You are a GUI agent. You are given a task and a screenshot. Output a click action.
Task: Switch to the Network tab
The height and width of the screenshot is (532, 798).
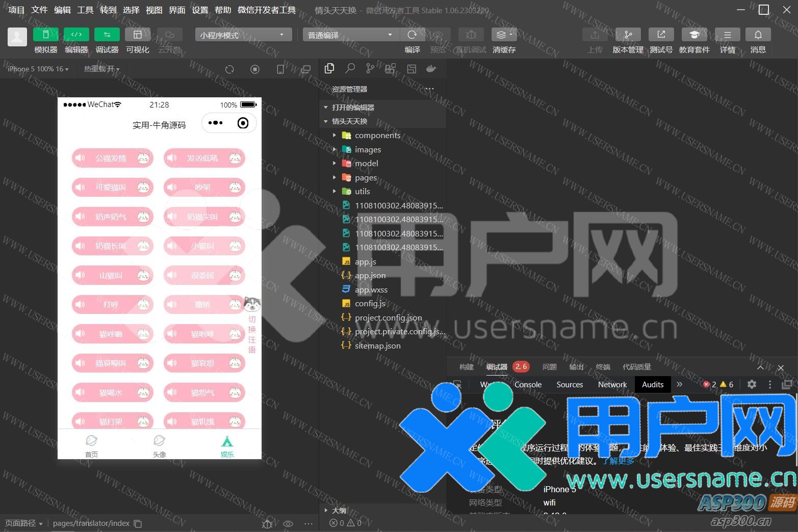pyautogui.click(x=612, y=385)
